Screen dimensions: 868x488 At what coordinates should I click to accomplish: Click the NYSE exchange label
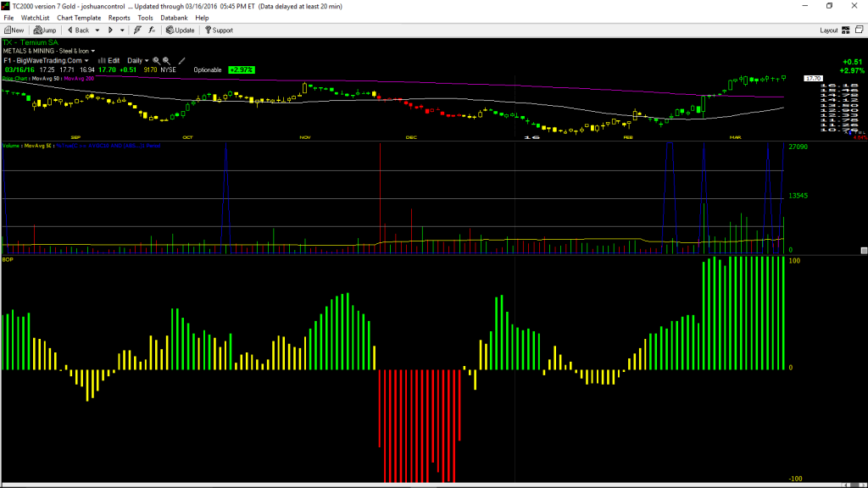click(x=169, y=70)
